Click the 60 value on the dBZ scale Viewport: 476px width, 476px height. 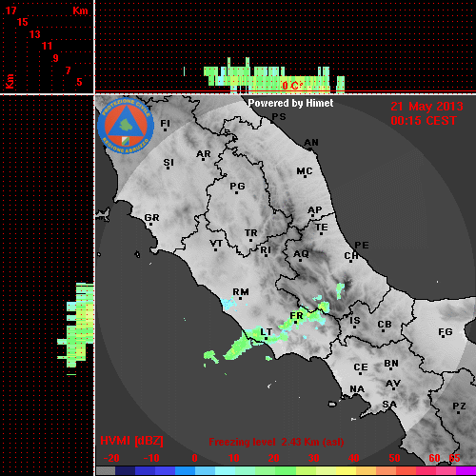coord(434,458)
